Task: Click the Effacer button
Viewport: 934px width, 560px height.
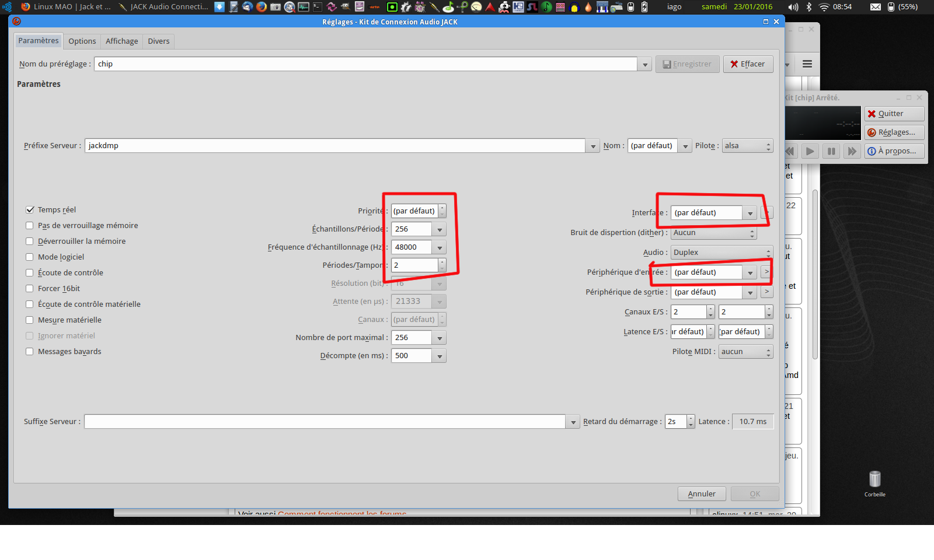Action: tap(748, 64)
